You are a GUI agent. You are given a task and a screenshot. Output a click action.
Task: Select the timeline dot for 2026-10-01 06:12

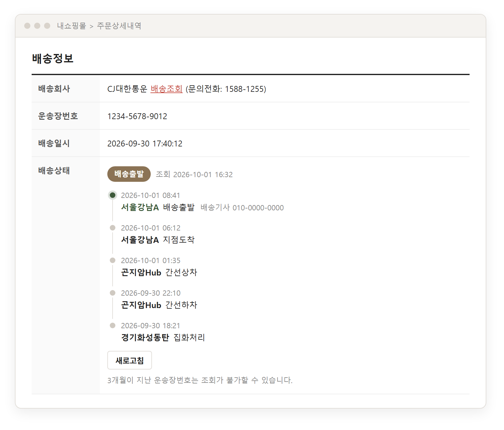(x=113, y=228)
